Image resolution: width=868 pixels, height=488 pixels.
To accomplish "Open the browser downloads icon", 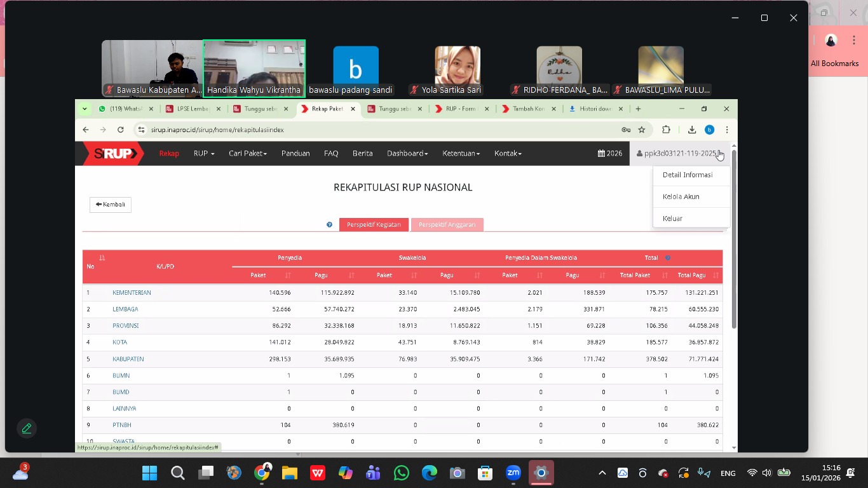I will (691, 130).
